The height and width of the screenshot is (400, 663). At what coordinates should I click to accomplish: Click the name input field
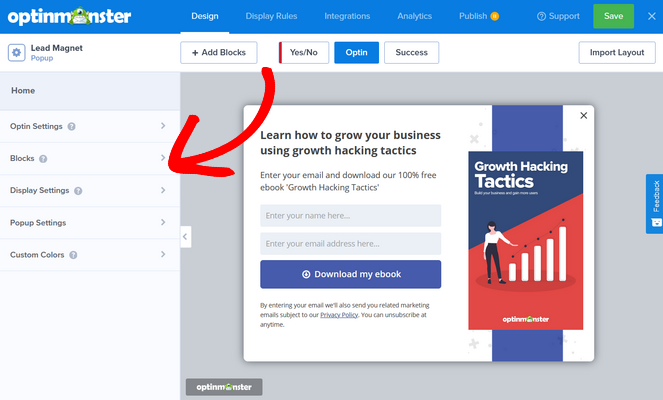coord(351,216)
